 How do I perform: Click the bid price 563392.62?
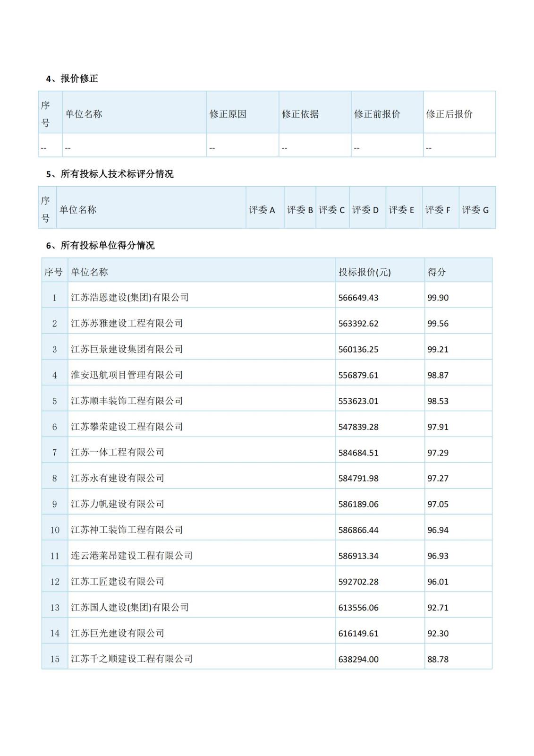click(358, 324)
